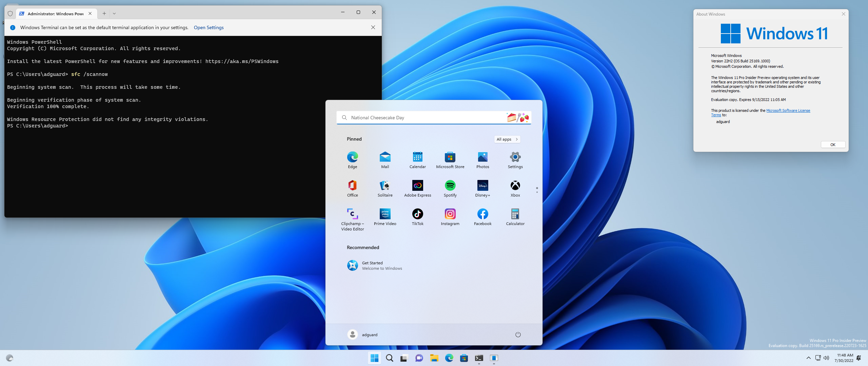Screen dimensions: 868x366
Task: Launch the Office pinned app
Action: [352, 188]
